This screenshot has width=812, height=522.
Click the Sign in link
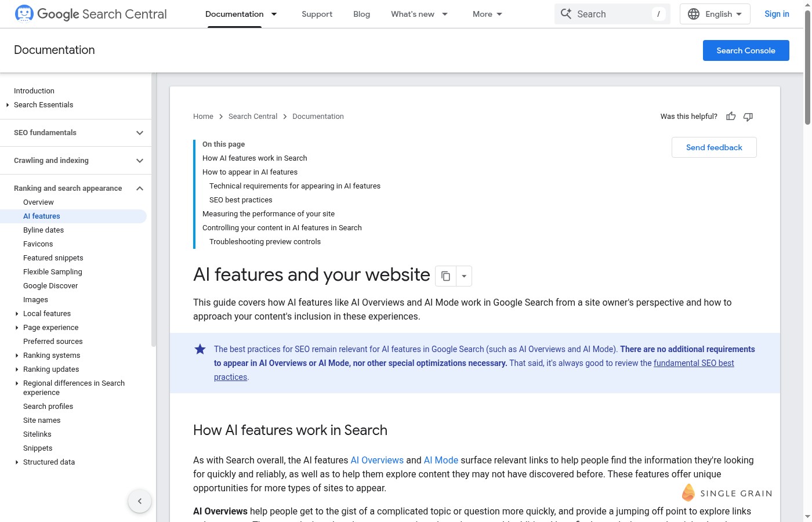pyautogui.click(x=777, y=14)
